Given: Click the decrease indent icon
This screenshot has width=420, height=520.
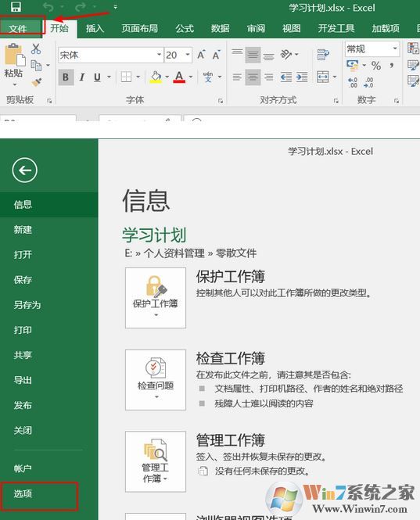Looking at the screenshot, I should pyautogui.click(x=286, y=77).
